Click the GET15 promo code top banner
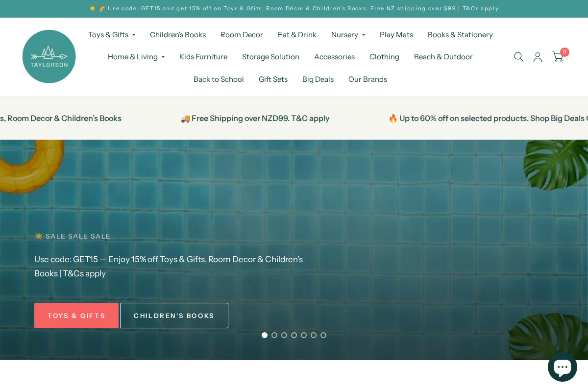The image size is (588, 392). [294, 8]
